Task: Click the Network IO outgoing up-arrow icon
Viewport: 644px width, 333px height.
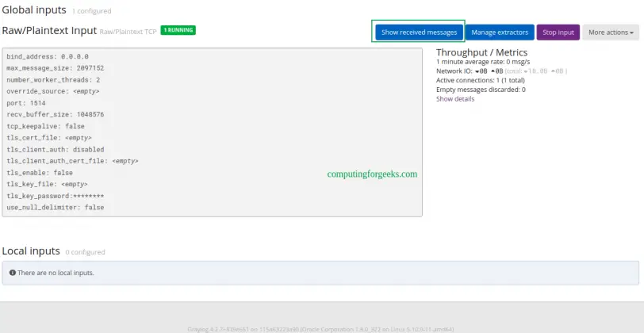Action: coord(495,71)
